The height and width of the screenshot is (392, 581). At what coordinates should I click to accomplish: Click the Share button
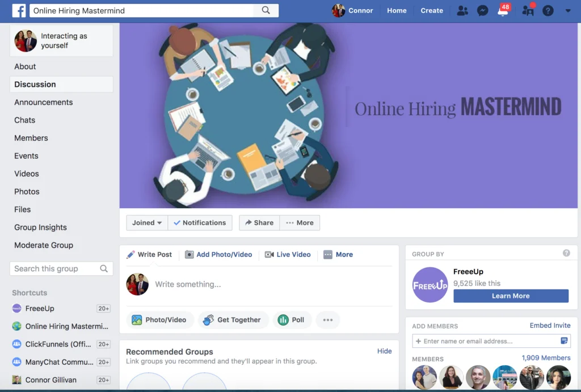point(259,223)
